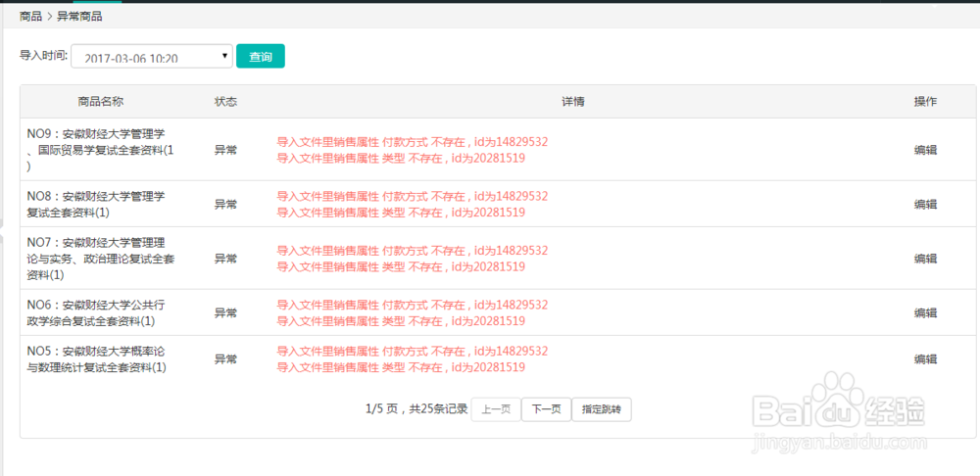Open the 导入时间 date dropdown
The height and width of the screenshot is (476, 980).
[152, 56]
